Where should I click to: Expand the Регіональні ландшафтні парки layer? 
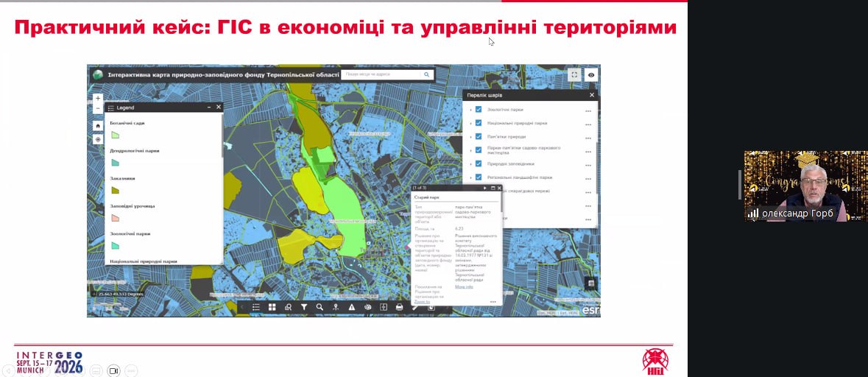click(x=470, y=177)
